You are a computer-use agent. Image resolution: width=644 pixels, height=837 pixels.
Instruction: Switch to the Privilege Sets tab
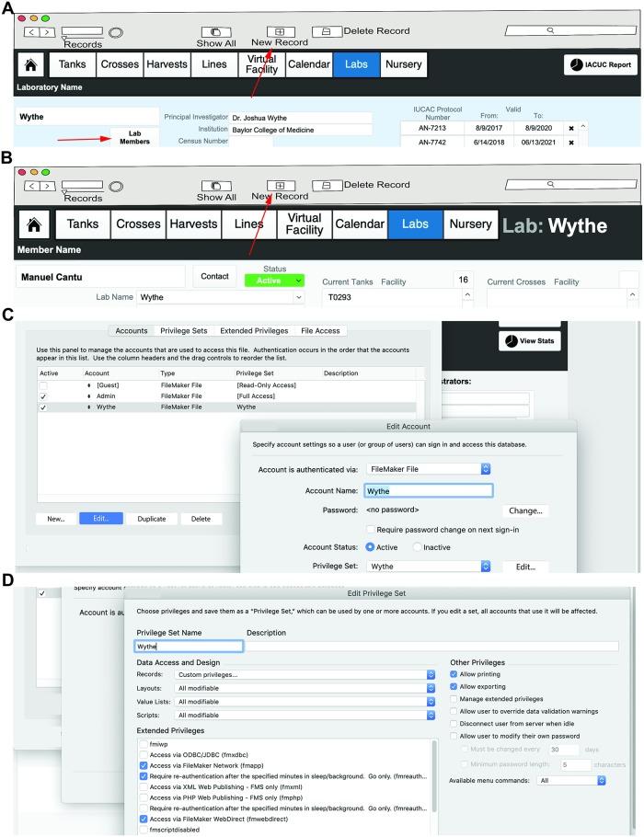[x=184, y=330]
